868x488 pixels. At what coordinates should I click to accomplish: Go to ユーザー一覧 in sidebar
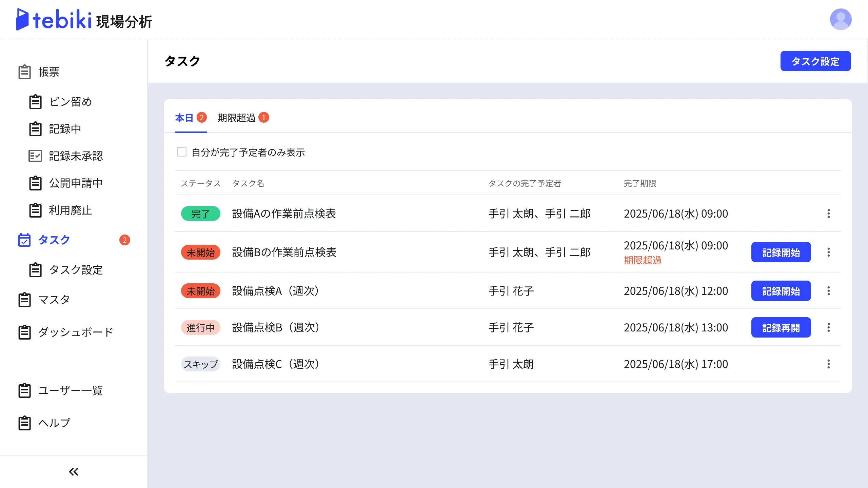[x=70, y=390]
